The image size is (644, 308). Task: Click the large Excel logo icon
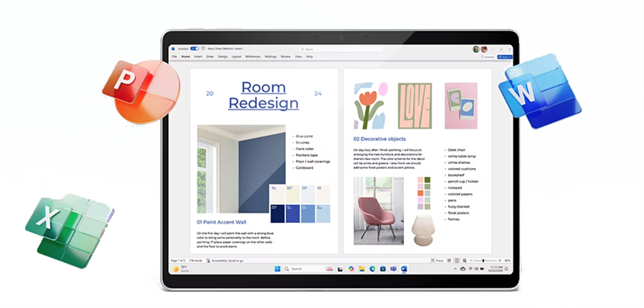pos(69,232)
